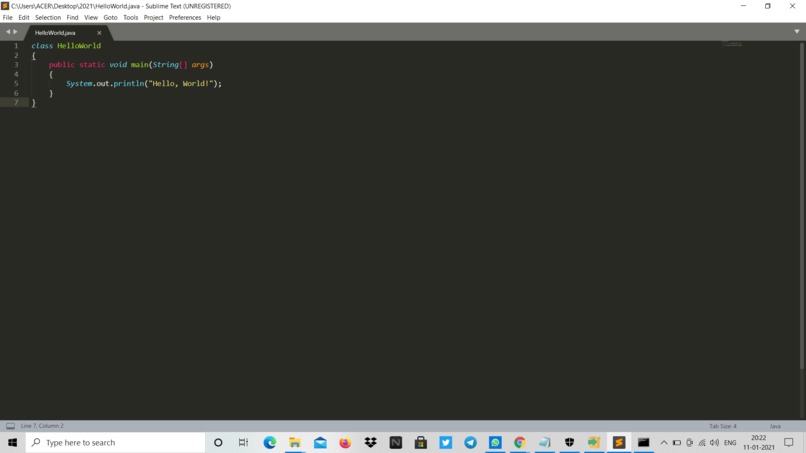Select the HelloWorld.java tab

[x=56, y=32]
